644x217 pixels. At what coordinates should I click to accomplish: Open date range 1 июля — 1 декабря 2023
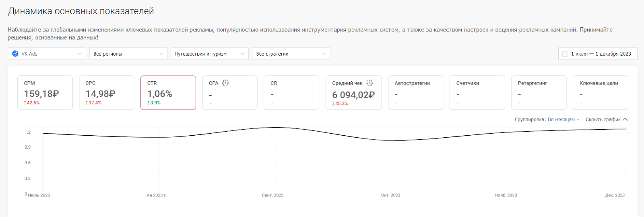598,54
